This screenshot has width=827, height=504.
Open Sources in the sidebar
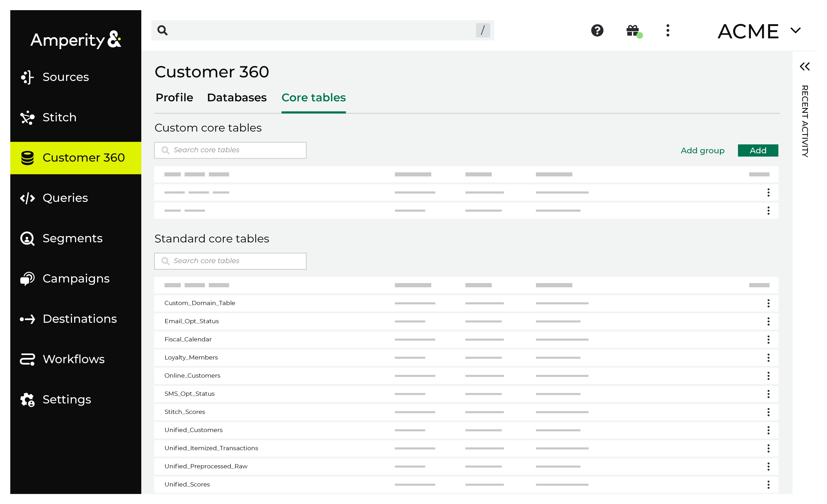pyautogui.click(x=75, y=77)
